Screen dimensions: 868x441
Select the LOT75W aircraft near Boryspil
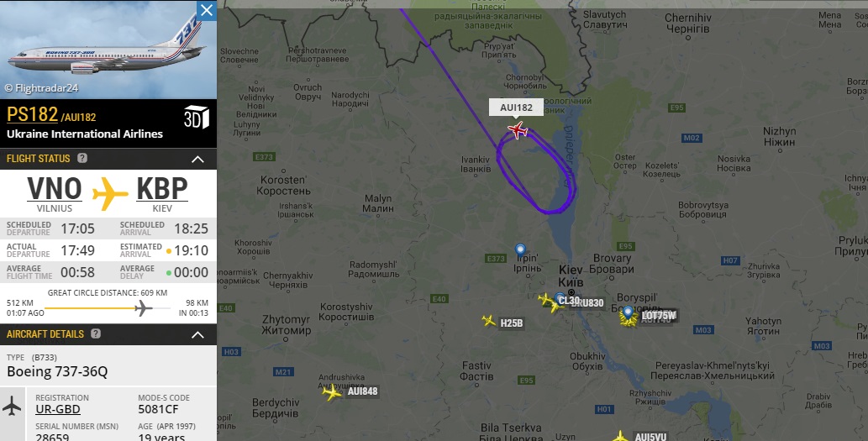(x=629, y=318)
